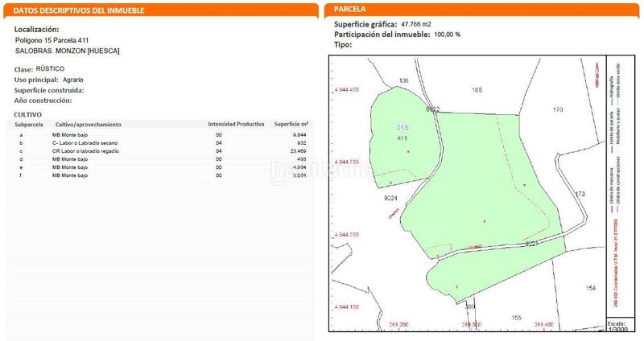Image resolution: width=644 pixels, height=341 pixels.
Task: Click 'Participación del inmueble:' label
Action: pos(382,35)
